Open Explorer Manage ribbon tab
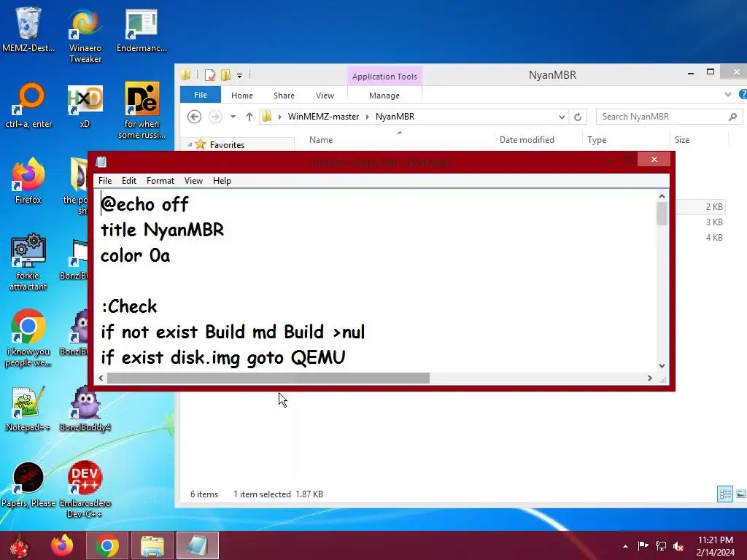 384,96
